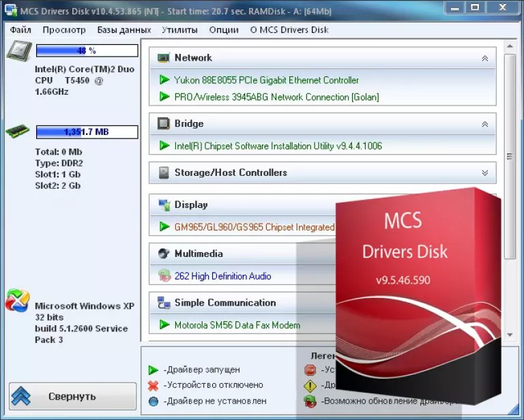
Task: Click green arrow beside Yukon 88E8055 controller
Action: point(164,80)
